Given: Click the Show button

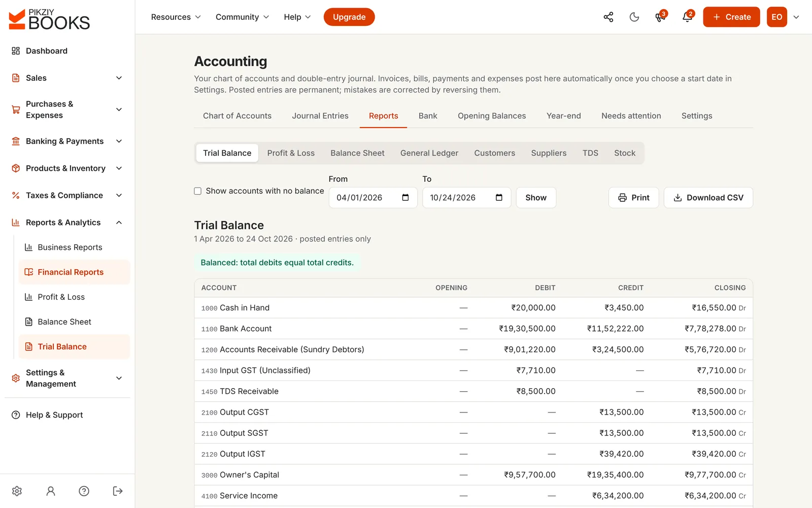Looking at the screenshot, I should click(x=536, y=198).
